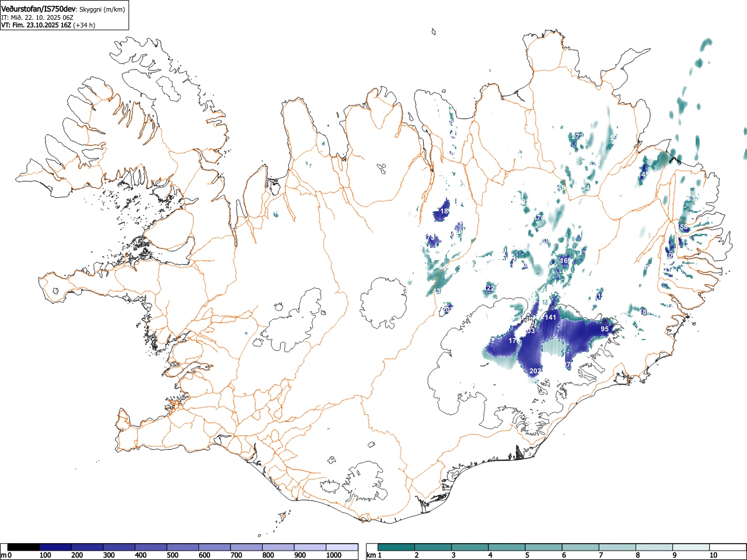Pick the 400–500 m legend color block
This screenshot has width=747, height=560.
[x=151, y=547]
